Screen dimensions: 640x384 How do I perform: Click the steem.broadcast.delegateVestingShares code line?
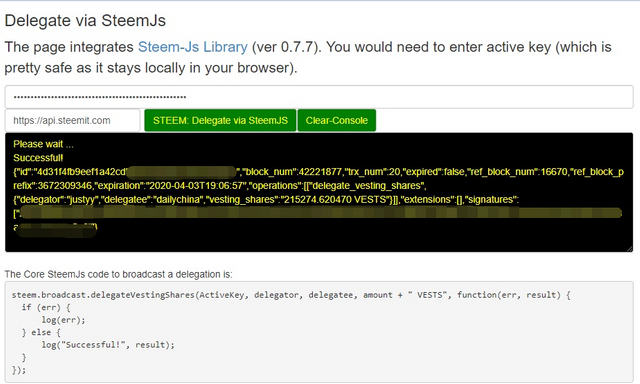291,295
